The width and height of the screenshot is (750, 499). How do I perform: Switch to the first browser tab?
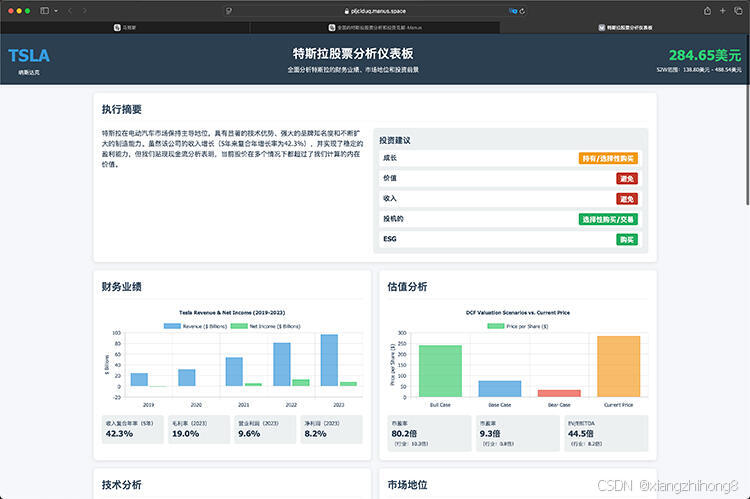tap(125, 27)
